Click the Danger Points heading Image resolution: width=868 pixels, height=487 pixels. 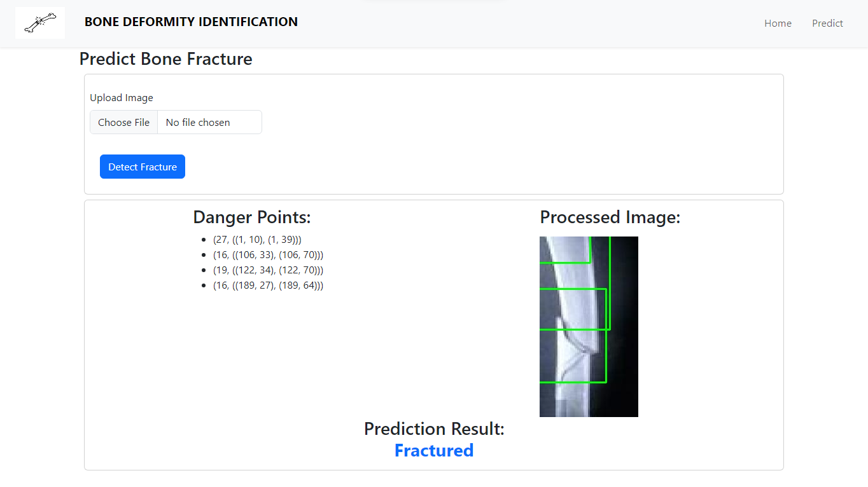pos(252,217)
